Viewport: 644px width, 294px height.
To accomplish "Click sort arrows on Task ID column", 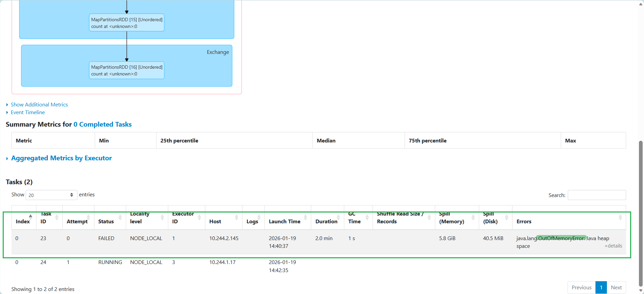I will click(x=57, y=217).
